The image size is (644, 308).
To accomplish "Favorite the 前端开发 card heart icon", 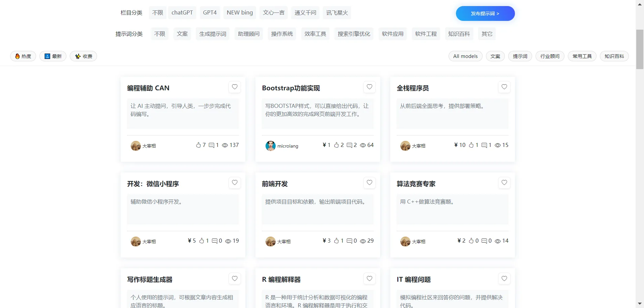I will click(x=369, y=183).
